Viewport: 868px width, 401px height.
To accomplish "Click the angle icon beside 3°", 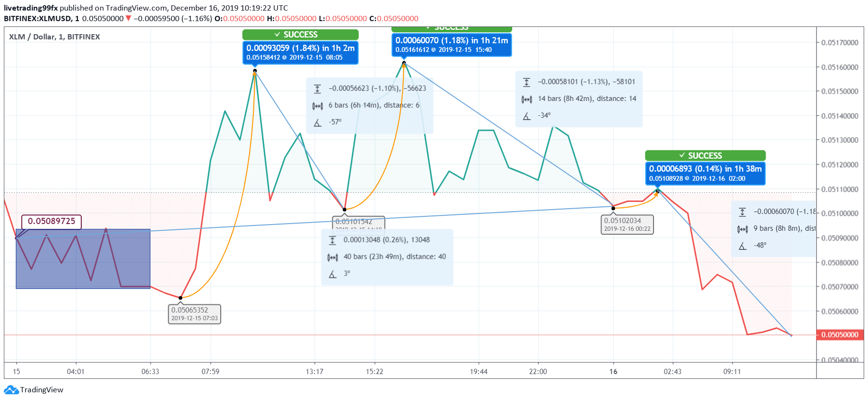I will click(x=332, y=274).
